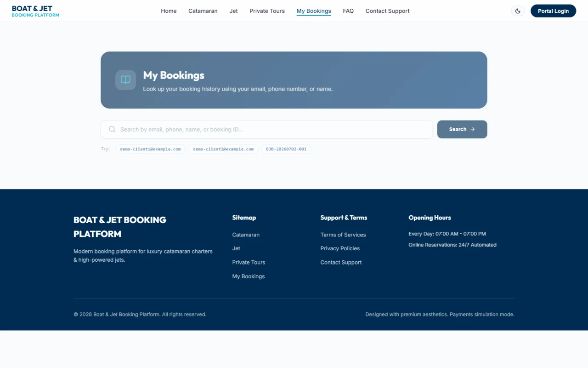Open Privacy Policies link
588x368 pixels.
340,248
